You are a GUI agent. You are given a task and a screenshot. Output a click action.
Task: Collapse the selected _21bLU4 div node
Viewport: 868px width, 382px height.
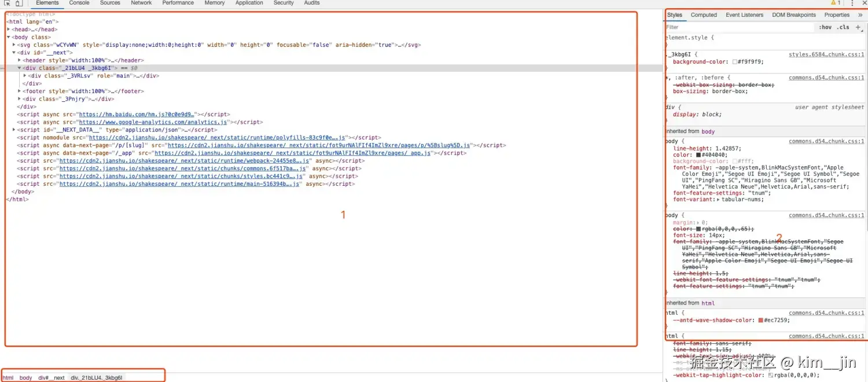pyautogui.click(x=20, y=68)
